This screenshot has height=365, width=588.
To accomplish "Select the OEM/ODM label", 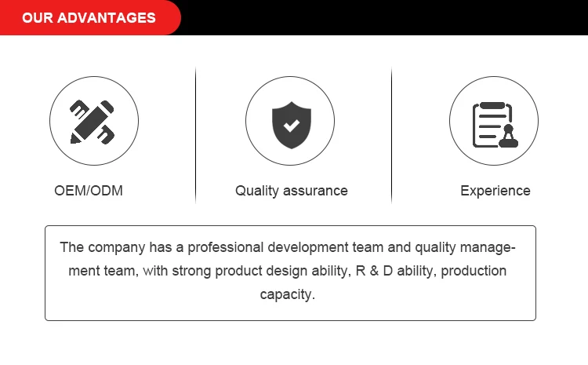I will tap(89, 191).
